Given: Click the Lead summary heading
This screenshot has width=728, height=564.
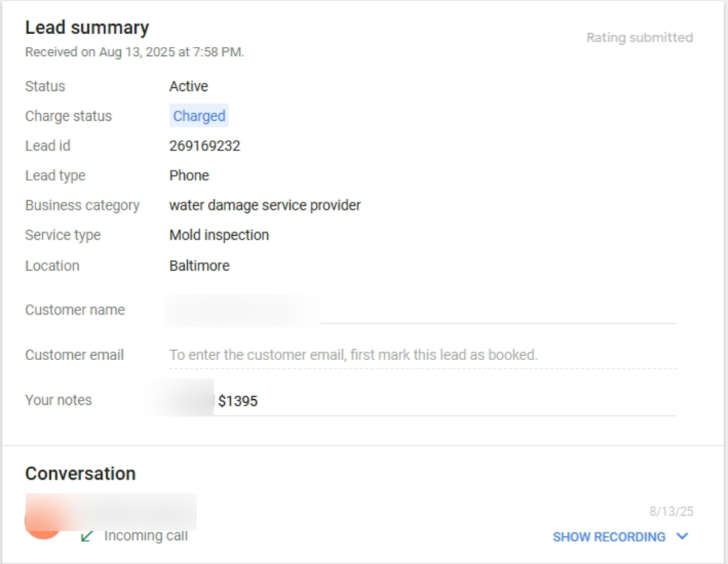Looking at the screenshot, I should [x=87, y=28].
